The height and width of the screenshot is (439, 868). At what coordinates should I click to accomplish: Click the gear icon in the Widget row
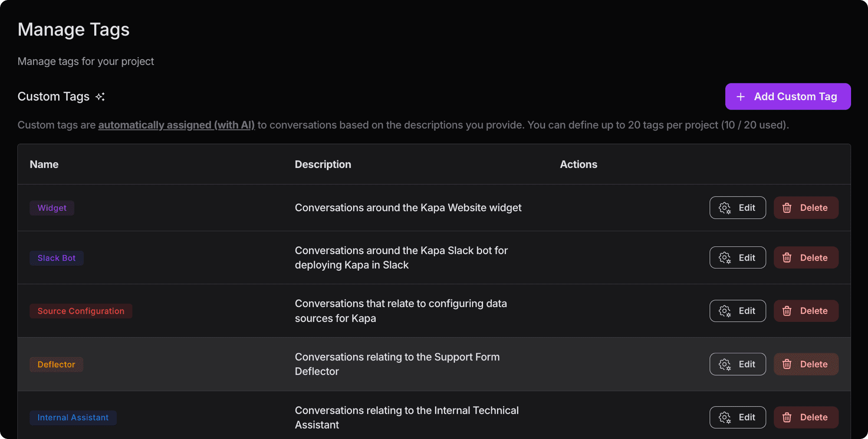tap(724, 208)
